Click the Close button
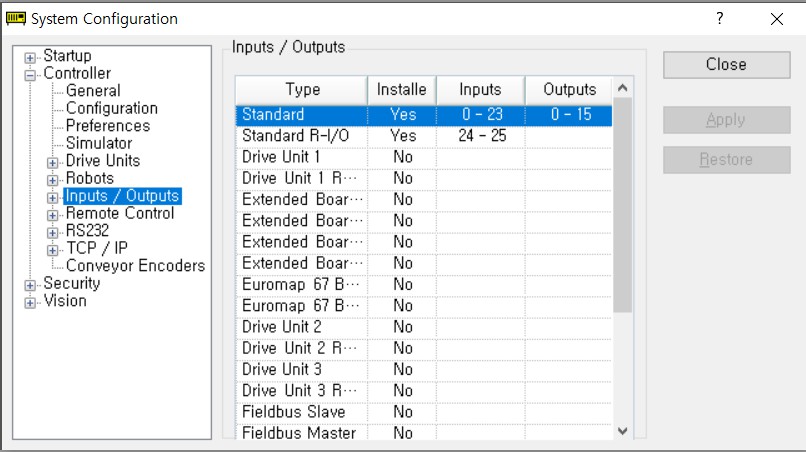 pyautogui.click(x=726, y=64)
